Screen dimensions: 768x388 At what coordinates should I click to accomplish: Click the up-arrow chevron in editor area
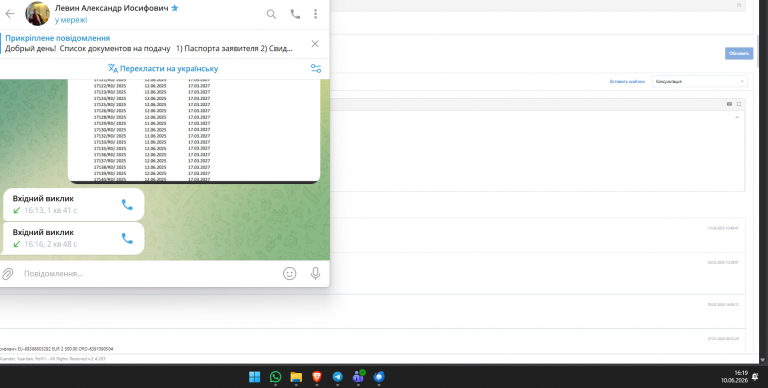737,118
